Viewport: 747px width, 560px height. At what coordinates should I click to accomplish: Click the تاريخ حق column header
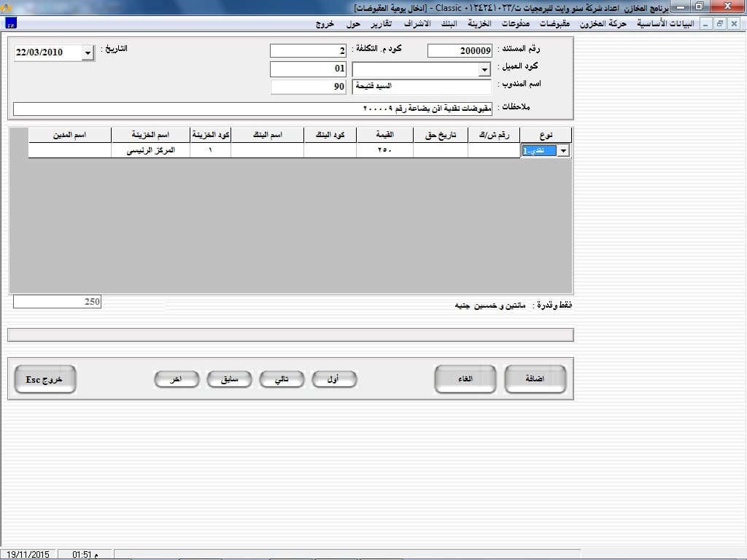click(440, 135)
